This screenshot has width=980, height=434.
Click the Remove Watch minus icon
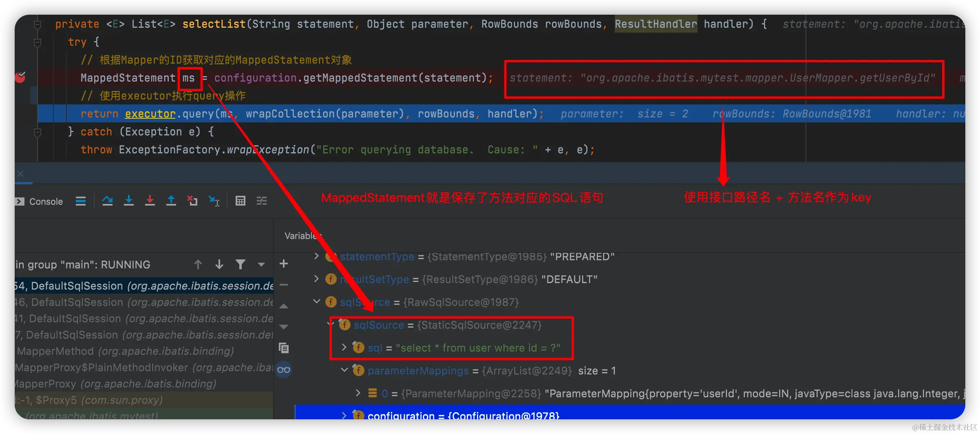click(x=284, y=285)
